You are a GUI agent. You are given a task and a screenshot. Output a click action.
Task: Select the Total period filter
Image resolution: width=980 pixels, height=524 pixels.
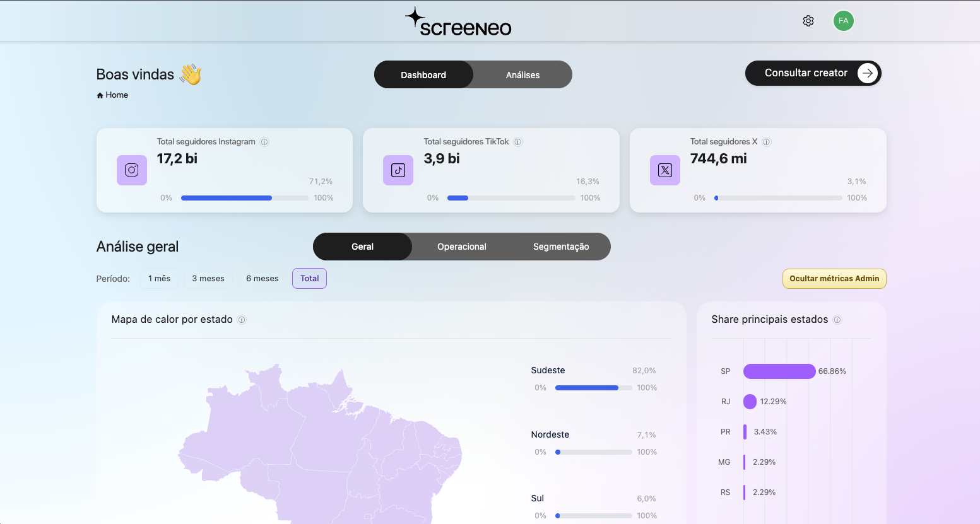pos(309,278)
